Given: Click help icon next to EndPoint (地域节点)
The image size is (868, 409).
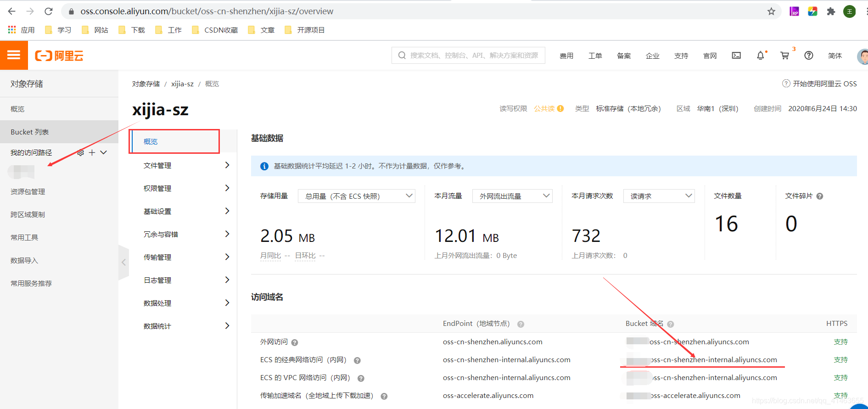Looking at the screenshot, I should (521, 324).
